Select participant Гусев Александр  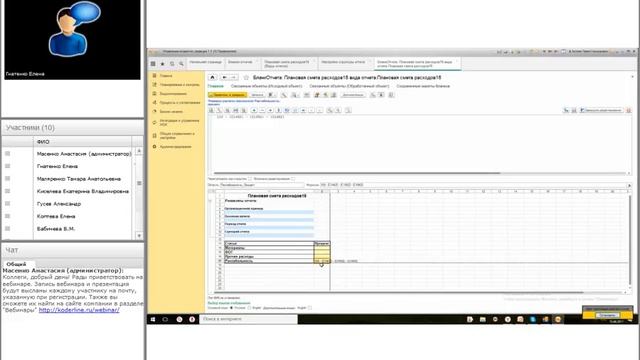click(x=59, y=204)
